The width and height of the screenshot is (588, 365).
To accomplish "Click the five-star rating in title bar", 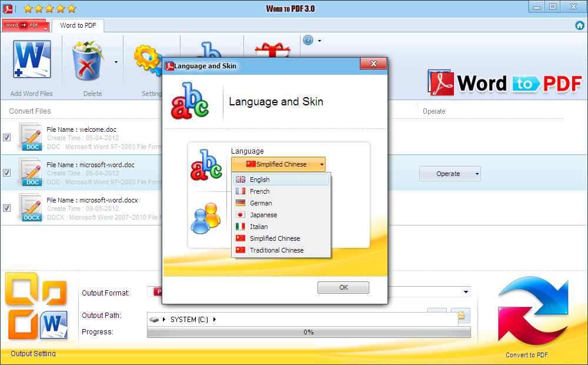I will pyautogui.click(x=50, y=8).
